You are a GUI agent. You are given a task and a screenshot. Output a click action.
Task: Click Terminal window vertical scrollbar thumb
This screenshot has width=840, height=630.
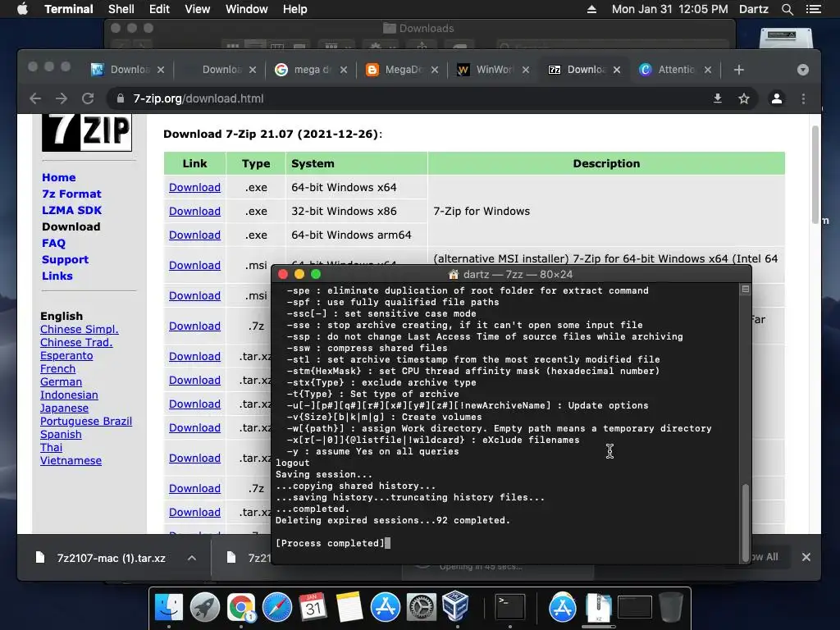pyautogui.click(x=745, y=522)
